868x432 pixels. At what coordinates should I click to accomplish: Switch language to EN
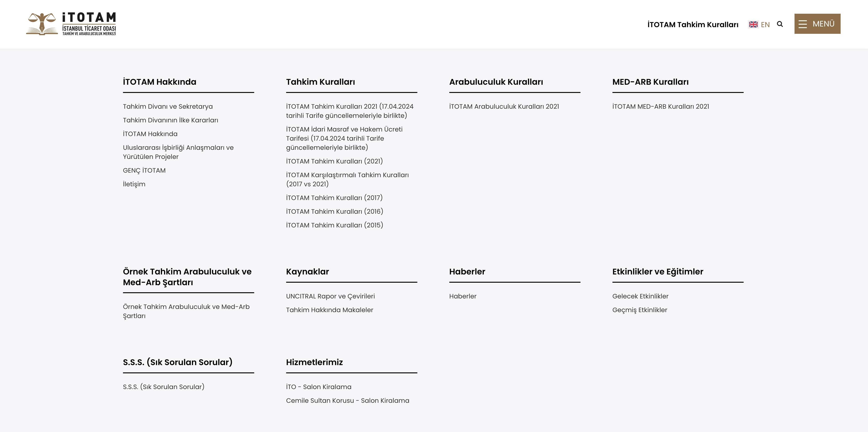765,25
